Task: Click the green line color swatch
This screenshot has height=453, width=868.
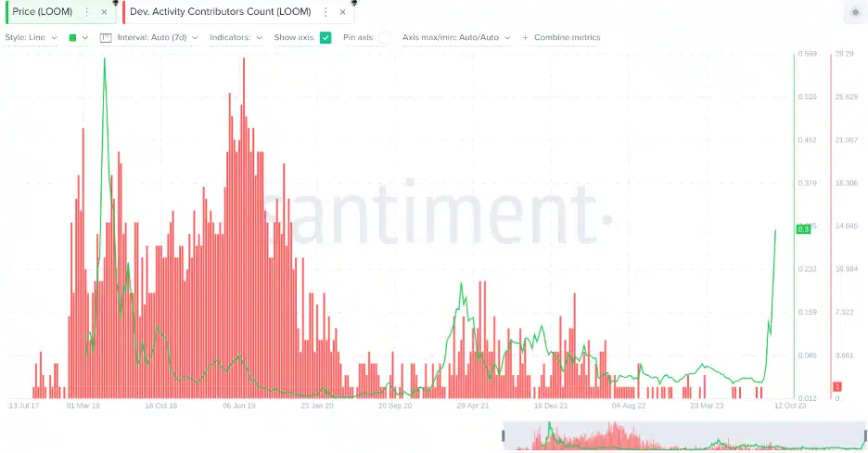Action: [x=72, y=38]
